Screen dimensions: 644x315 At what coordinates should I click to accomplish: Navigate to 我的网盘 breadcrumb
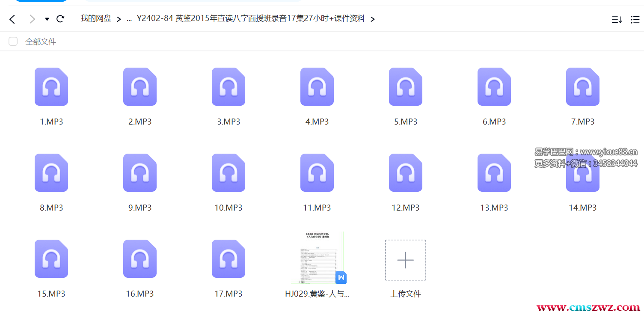[x=96, y=18]
